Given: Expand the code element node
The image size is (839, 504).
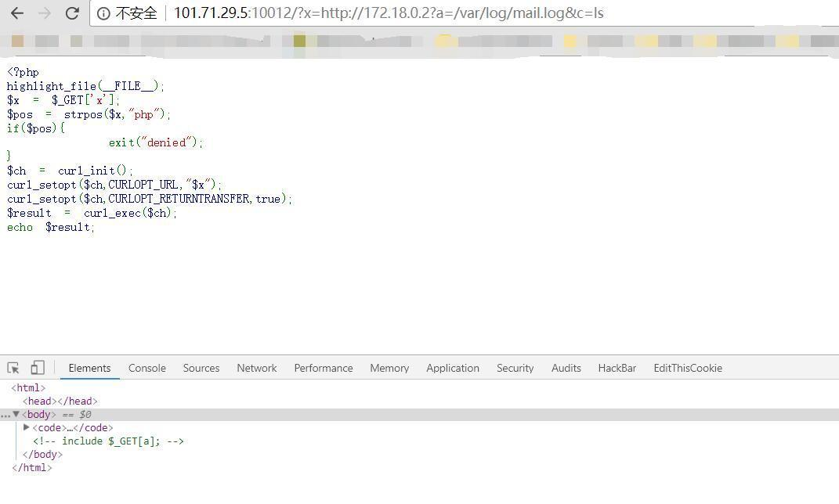Looking at the screenshot, I should point(27,427).
